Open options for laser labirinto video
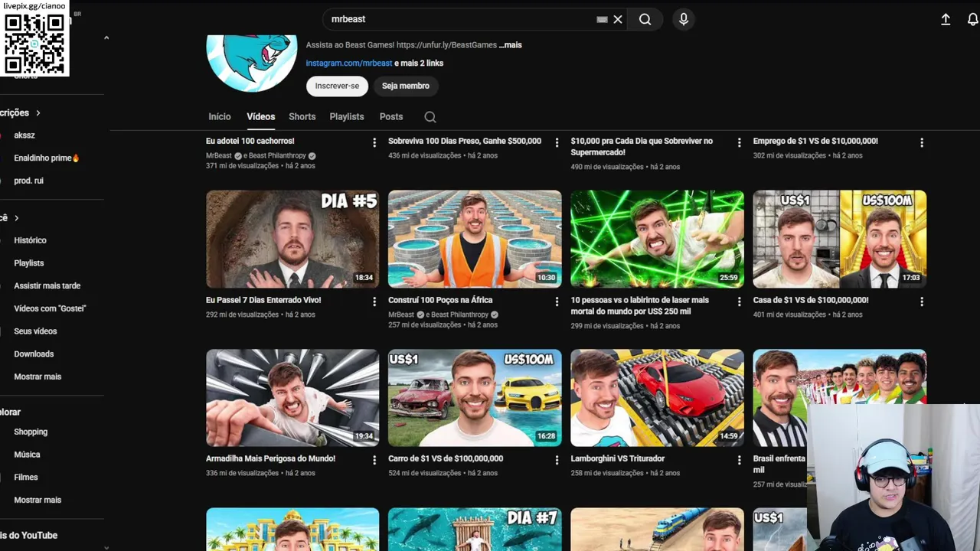 click(x=739, y=302)
